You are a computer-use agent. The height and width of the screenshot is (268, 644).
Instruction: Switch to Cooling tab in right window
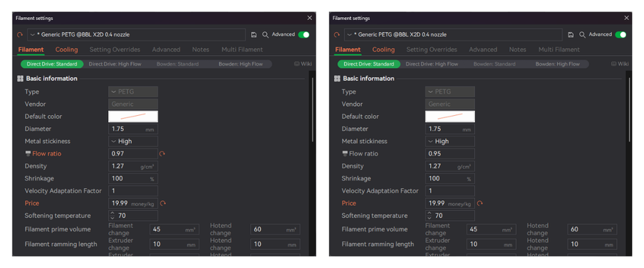pyautogui.click(x=384, y=49)
